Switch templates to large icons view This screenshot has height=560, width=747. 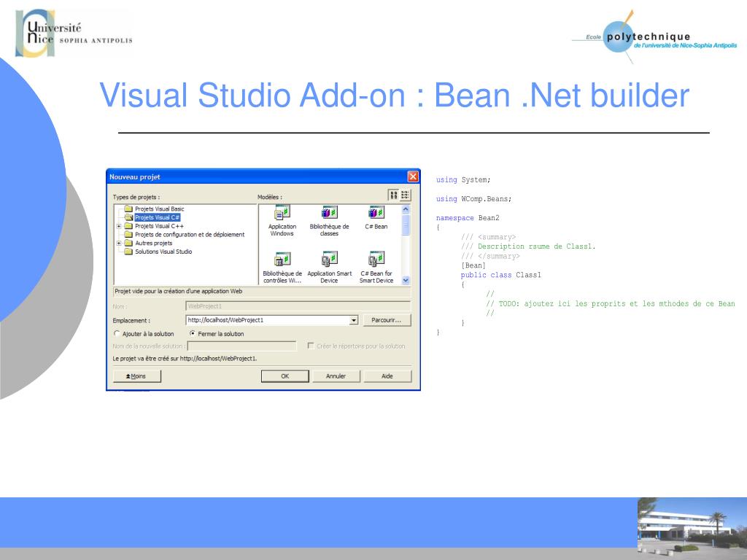point(393,195)
